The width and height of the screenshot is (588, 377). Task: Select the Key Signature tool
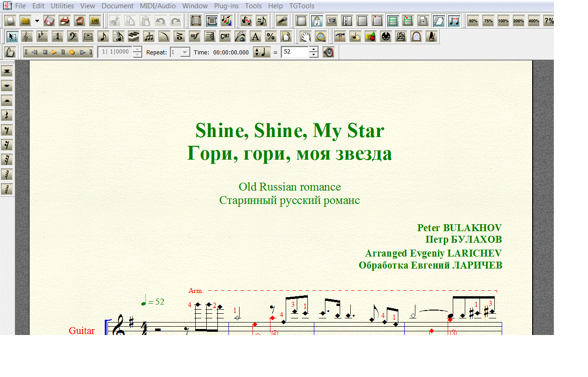tap(42, 36)
